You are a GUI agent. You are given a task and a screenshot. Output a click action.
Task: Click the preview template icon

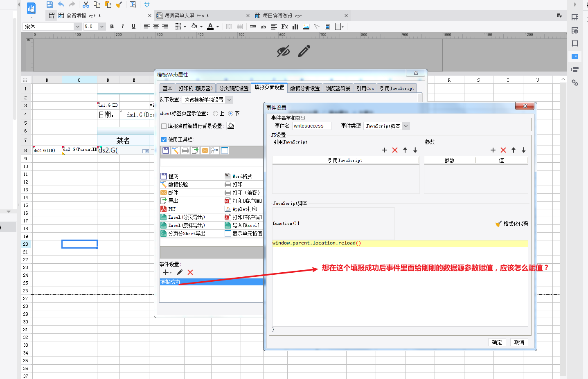click(x=133, y=4)
